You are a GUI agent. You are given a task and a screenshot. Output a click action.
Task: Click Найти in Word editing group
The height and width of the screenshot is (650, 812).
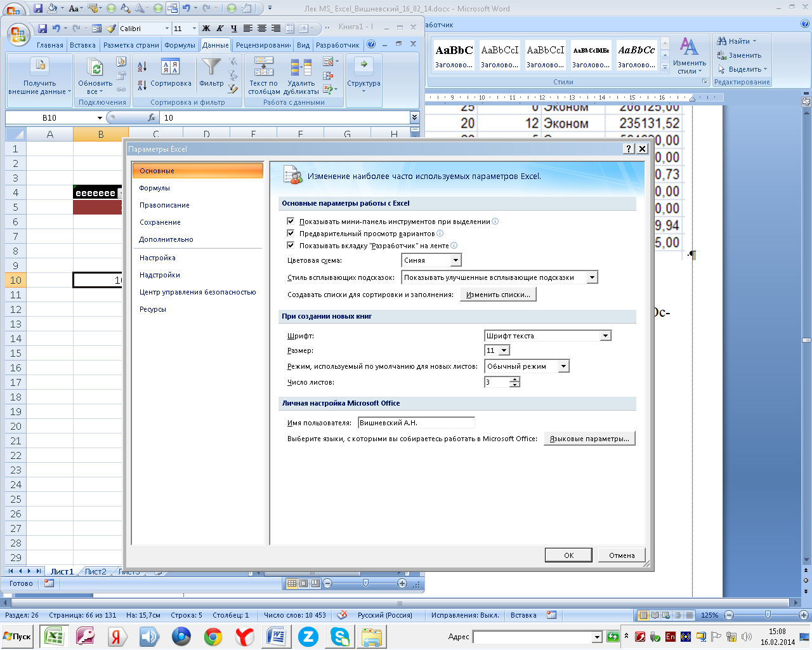click(x=737, y=41)
